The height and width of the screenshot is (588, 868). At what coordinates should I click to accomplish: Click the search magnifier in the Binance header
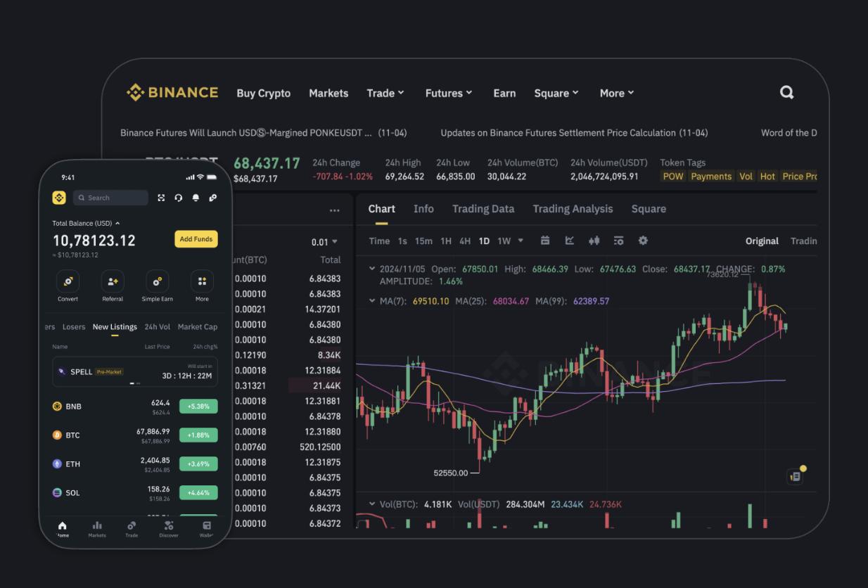pyautogui.click(x=786, y=93)
